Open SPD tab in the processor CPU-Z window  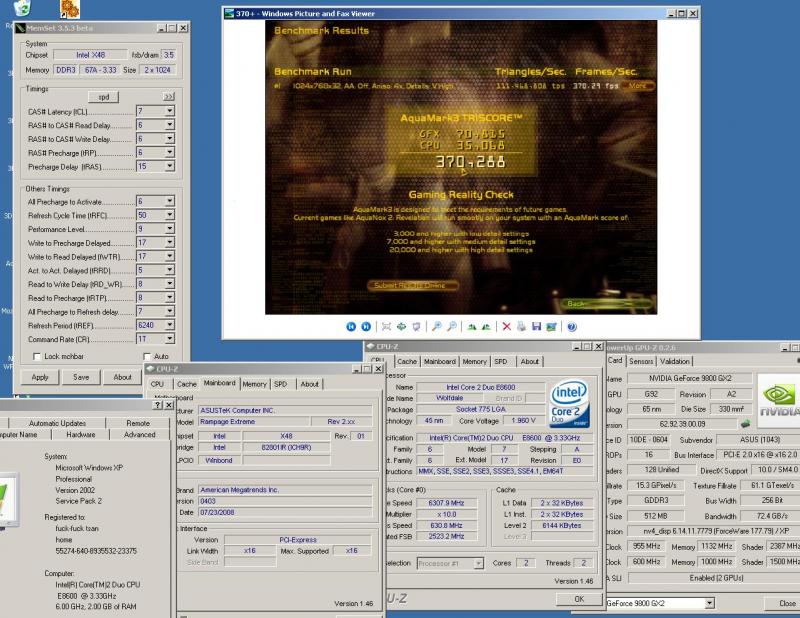[x=501, y=361]
